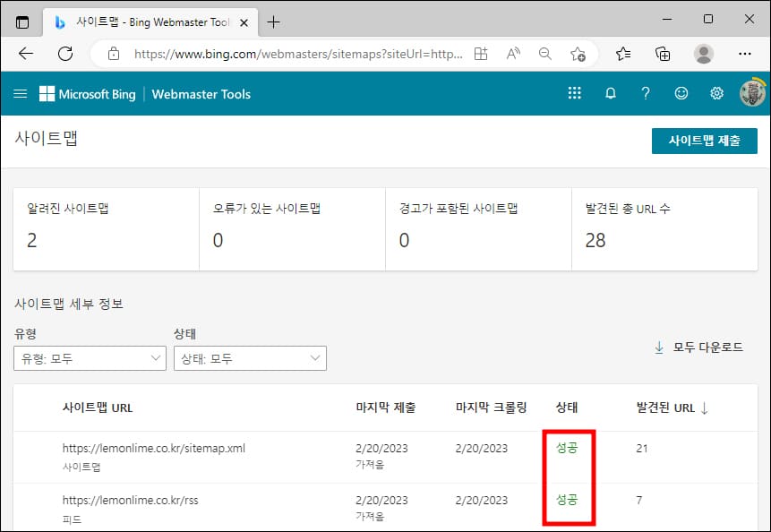771x532 pixels.
Task: Open the hamburger navigation menu
Action: click(20, 93)
